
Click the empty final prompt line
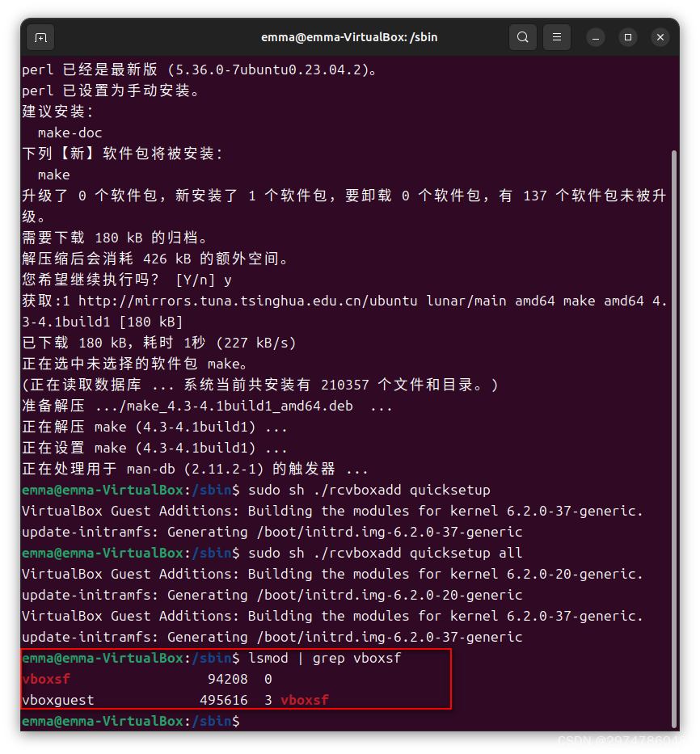click(130, 721)
